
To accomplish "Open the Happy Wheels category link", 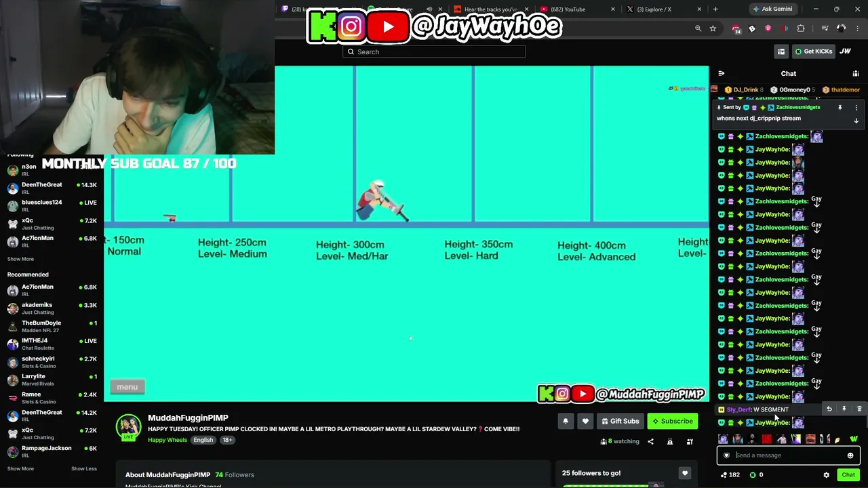I will click(x=167, y=440).
